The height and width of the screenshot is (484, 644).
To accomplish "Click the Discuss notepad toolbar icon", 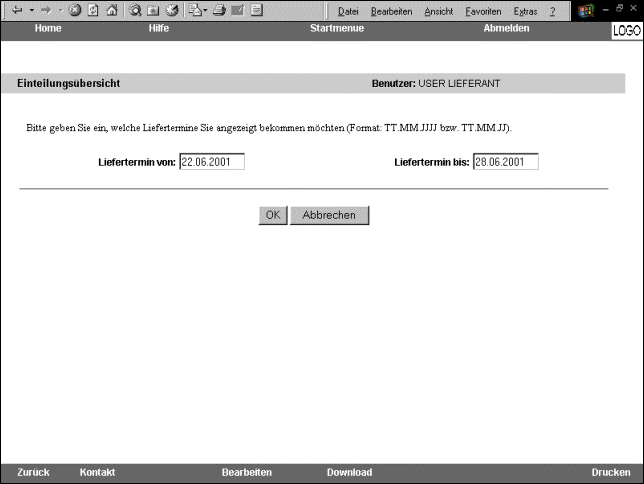I will (x=257, y=10).
